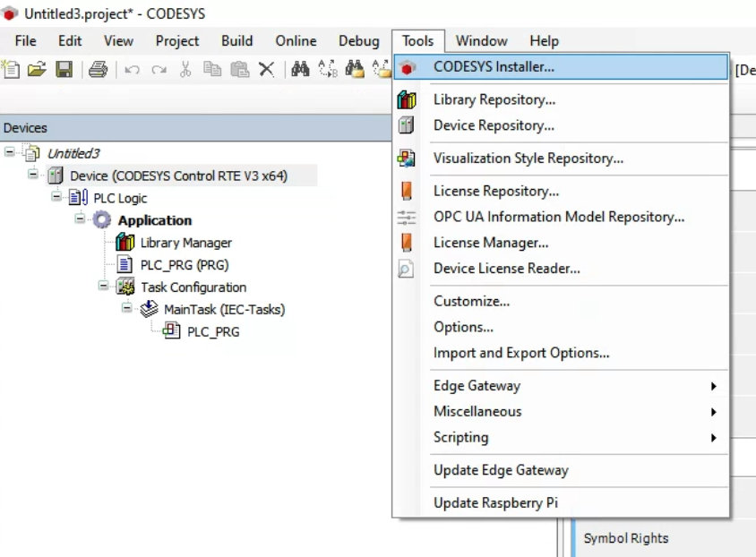Click the Print icon in toolbar

pos(98,69)
